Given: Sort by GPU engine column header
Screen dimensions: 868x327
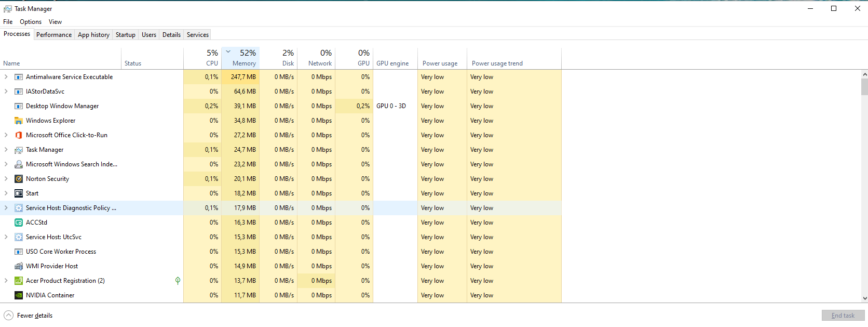Looking at the screenshot, I should tap(396, 58).
